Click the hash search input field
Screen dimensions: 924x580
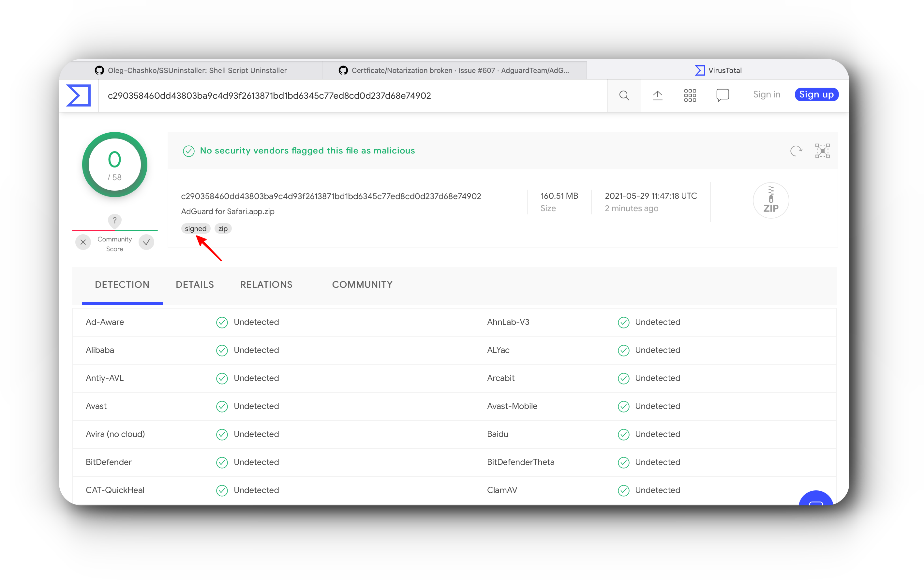[353, 95]
